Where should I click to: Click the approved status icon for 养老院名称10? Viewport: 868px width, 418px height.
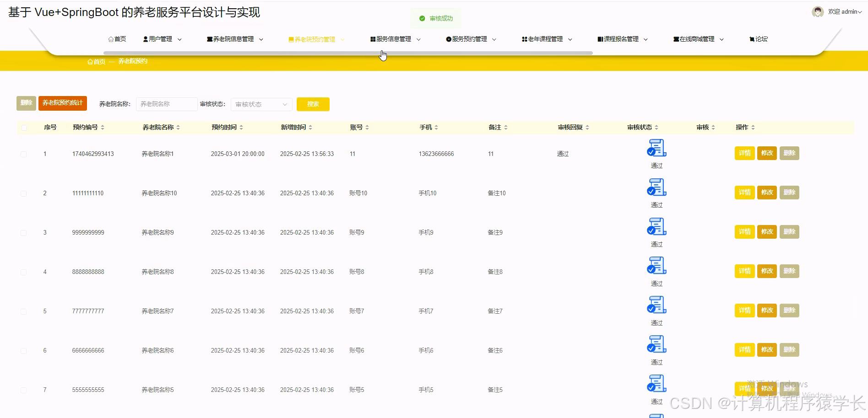tap(656, 187)
